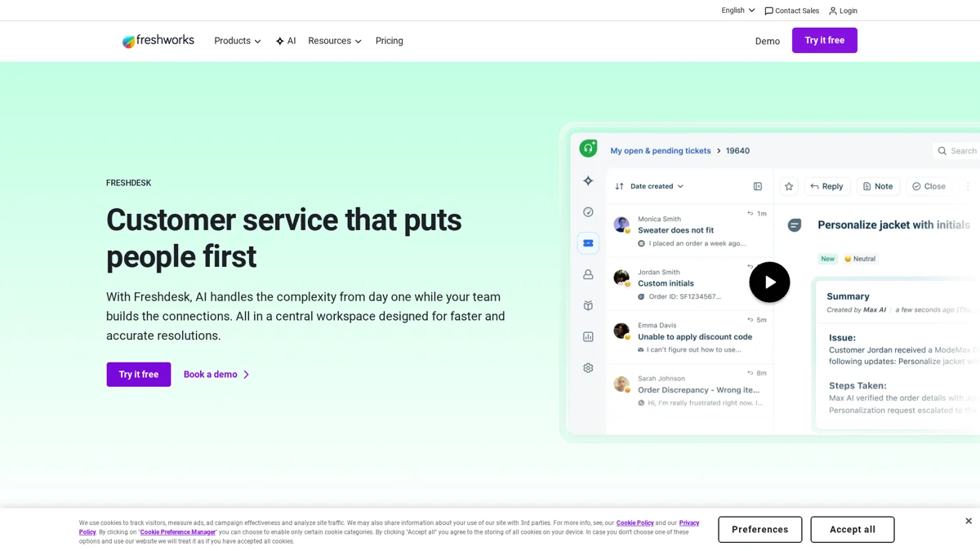This screenshot has width=980, height=551.
Task: Open the Privacy Policy link
Action: (x=689, y=523)
